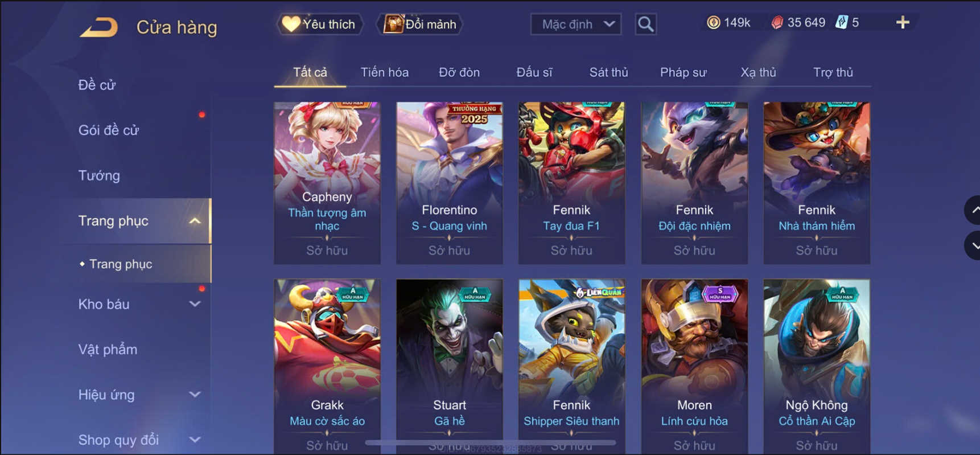
Task: Click the up arrow on the right edge
Action: (973, 210)
